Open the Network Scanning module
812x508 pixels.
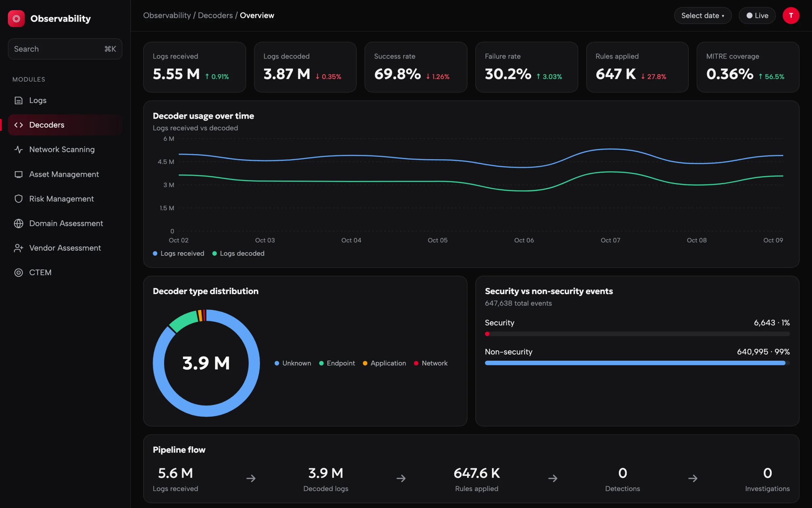point(65,149)
